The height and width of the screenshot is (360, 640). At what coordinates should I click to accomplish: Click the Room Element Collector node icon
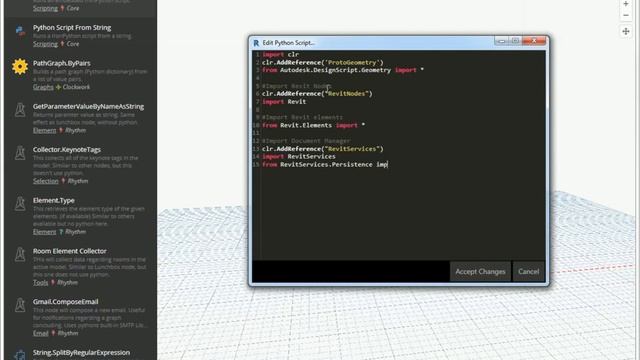click(x=20, y=254)
